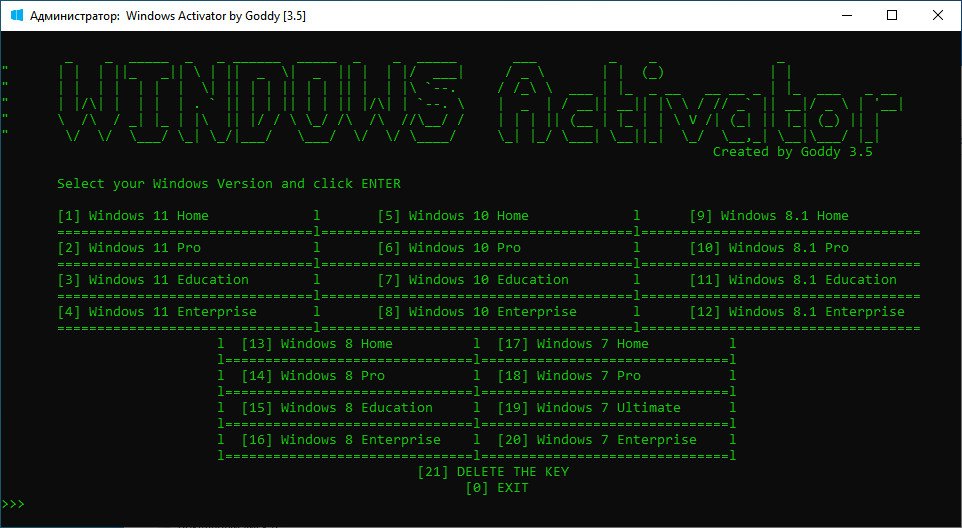Select the '[16] Windows 8 Enterprise' entry

click(x=341, y=440)
